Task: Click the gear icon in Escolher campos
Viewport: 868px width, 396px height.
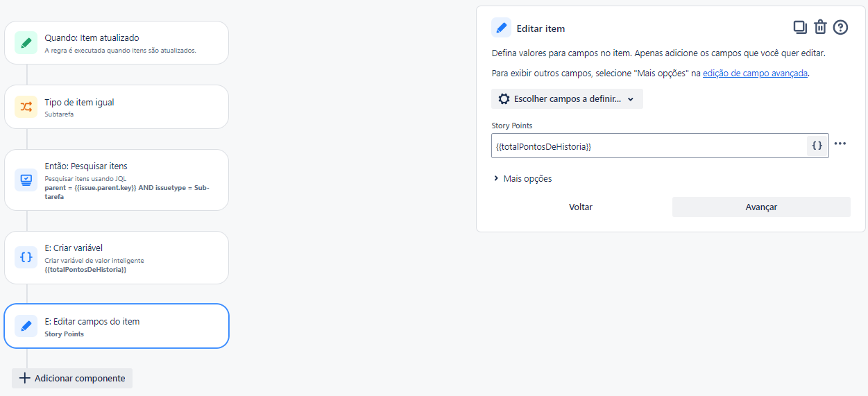Action: tap(504, 99)
